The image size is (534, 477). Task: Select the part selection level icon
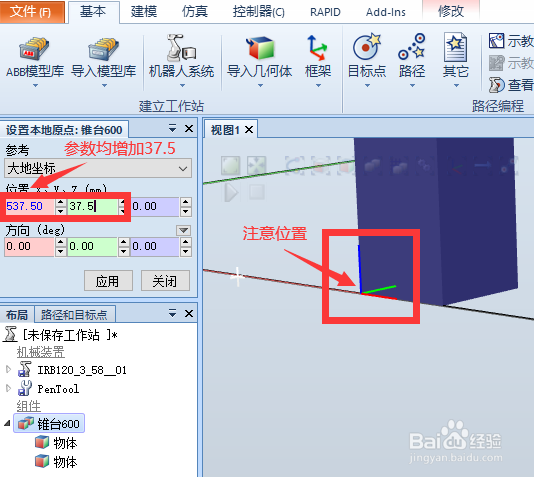(372, 166)
